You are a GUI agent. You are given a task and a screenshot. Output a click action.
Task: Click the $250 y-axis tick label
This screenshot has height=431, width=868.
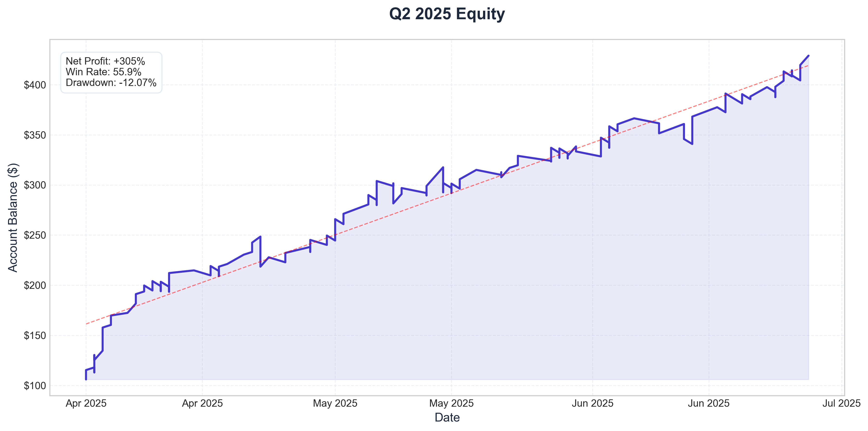click(35, 235)
